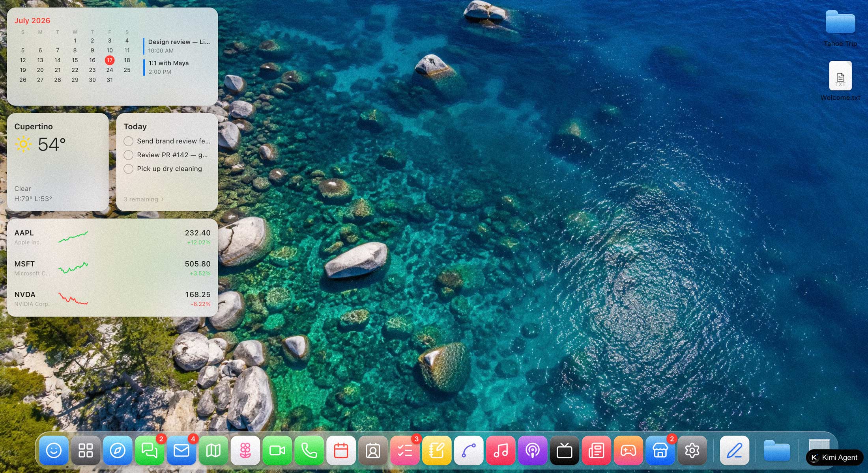Open the Launchpad grid icon in dock
868x473 pixels.
(x=86, y=450)
